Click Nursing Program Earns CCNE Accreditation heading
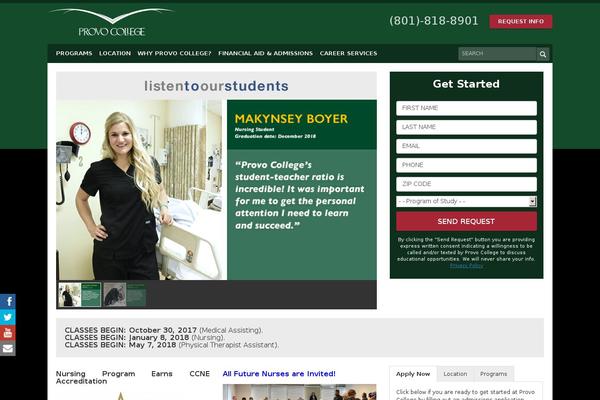This screenshot has height=400, width=600. click(132, 377)
